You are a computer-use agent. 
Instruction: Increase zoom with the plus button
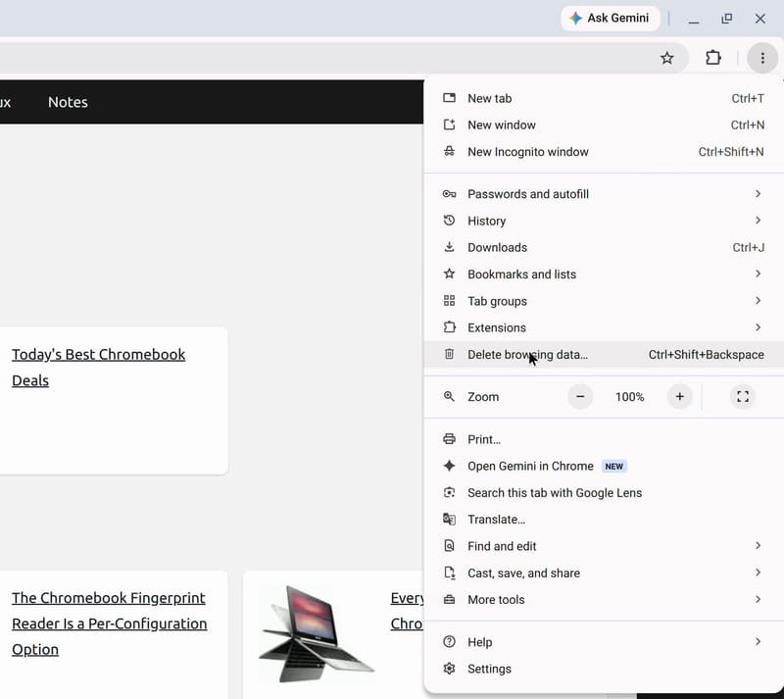(x=679, y=396)
